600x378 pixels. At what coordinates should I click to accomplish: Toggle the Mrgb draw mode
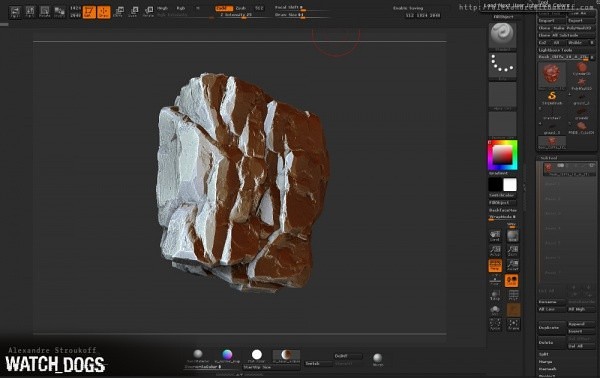pos(163,8)
